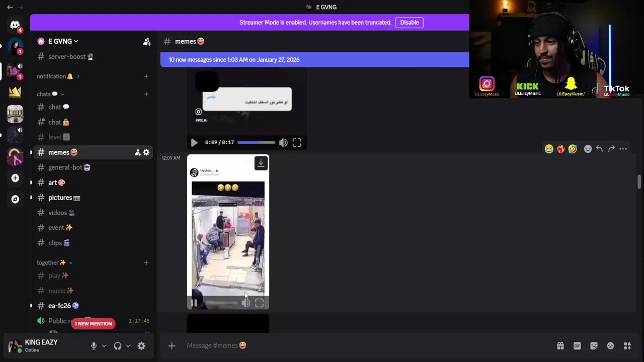
Task: Collapse the together category
Action: pos(54,262)
